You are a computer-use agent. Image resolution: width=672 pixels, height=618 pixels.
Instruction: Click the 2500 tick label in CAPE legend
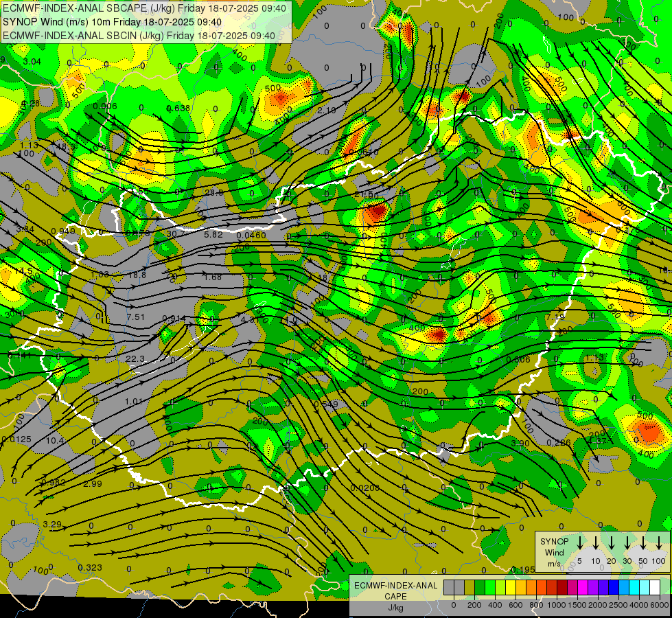(619, 605)
